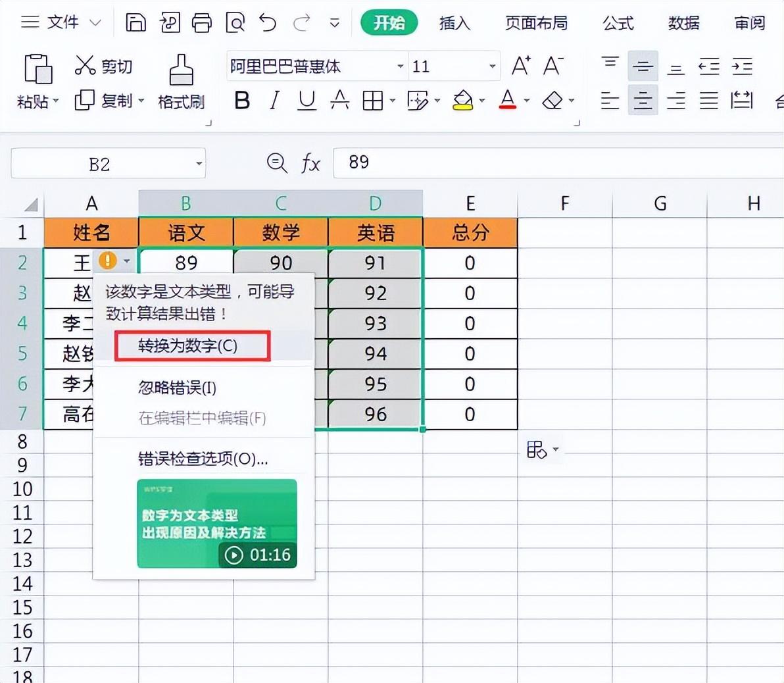Click the Export to PDF icon
This screenshot has width=784, height=683.
click(x=170, y=22)
